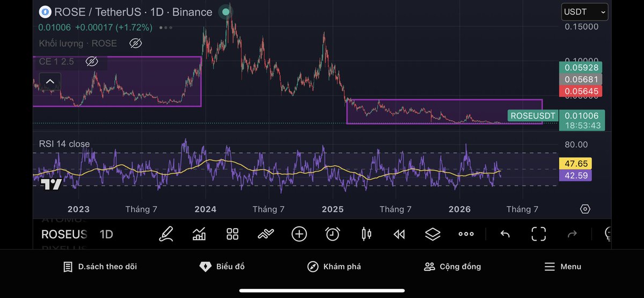The image size is (644, 298).
Task: Click the 0.15000 price axis label
Action: click(x=581, y=27)
